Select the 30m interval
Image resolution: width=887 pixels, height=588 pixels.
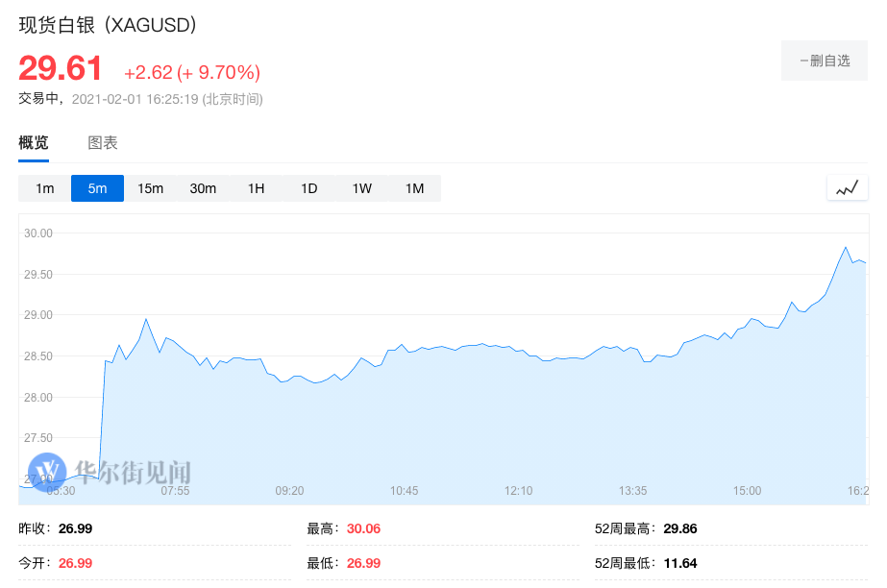[x=203, y=188]
